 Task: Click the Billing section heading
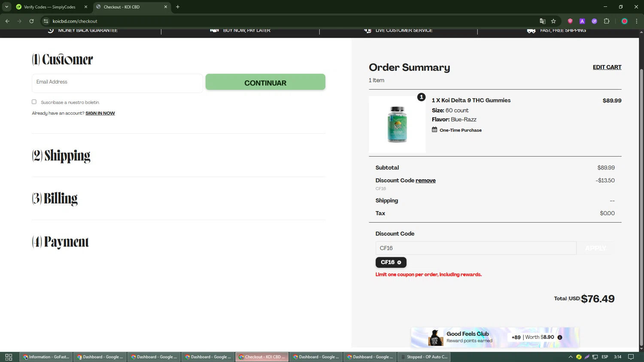pyautogui.click(x=55, y=199)
